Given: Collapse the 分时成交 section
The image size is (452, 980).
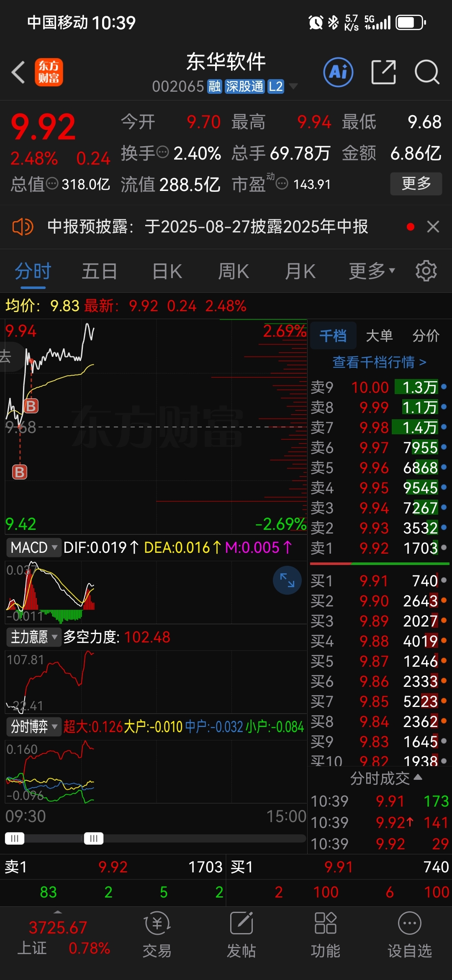Looking at the screenshot, I should pos(385,779).
